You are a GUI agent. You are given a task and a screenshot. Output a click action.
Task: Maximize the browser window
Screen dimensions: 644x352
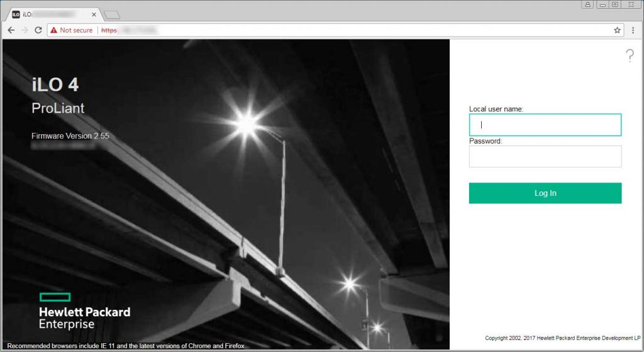614,4
